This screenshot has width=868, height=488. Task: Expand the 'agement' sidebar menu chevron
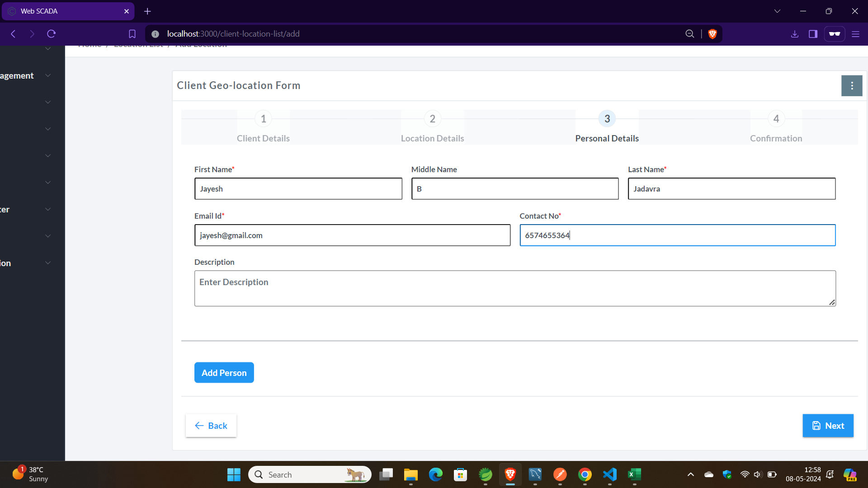click(x=48, y=75)
